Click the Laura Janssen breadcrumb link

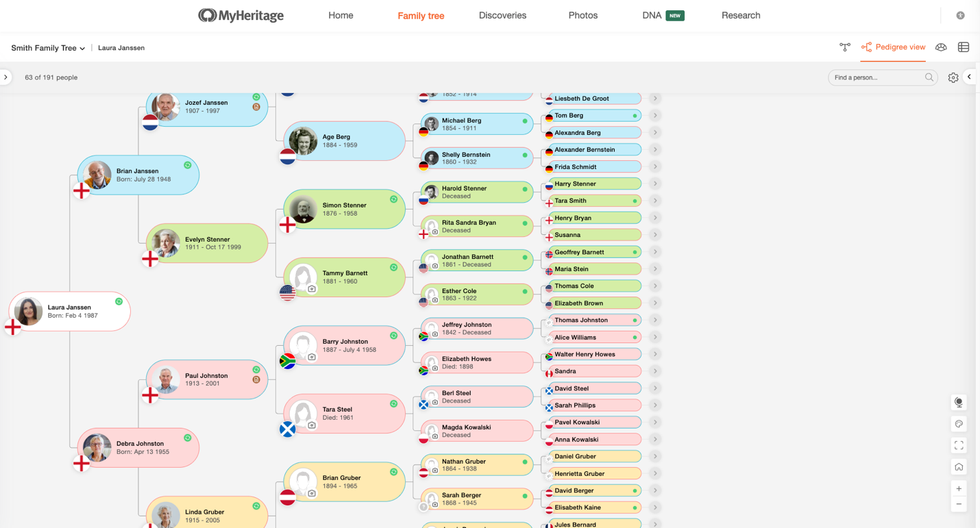(x=121, y=48)
